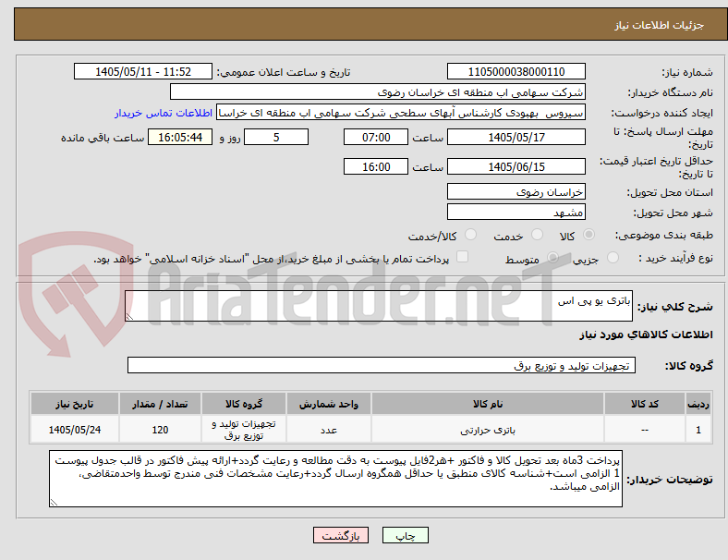Select the کالا/خدمت radio option

click(471, 235)
